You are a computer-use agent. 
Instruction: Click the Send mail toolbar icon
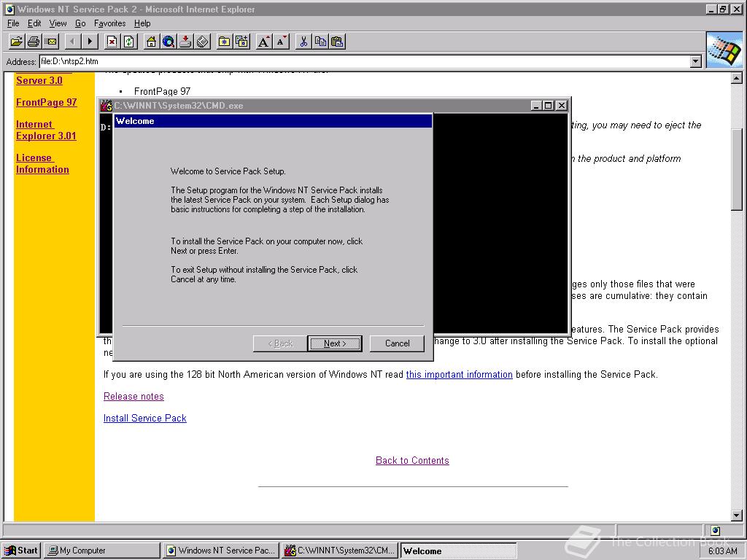coord(50,42)
